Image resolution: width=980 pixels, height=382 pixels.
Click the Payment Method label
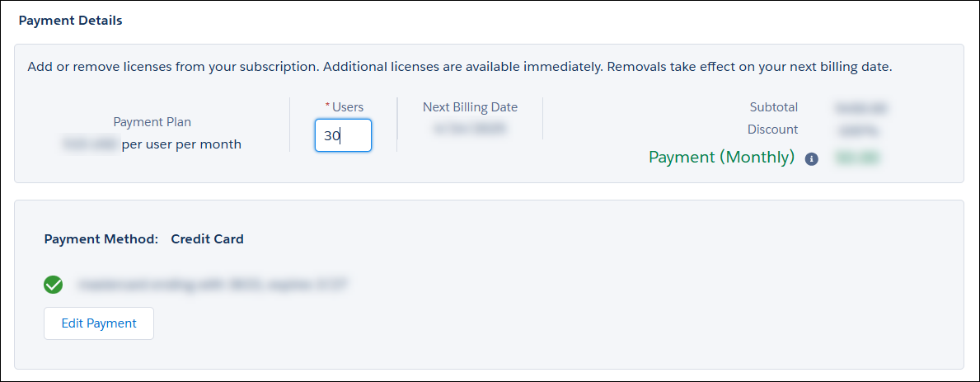(101, 239)
